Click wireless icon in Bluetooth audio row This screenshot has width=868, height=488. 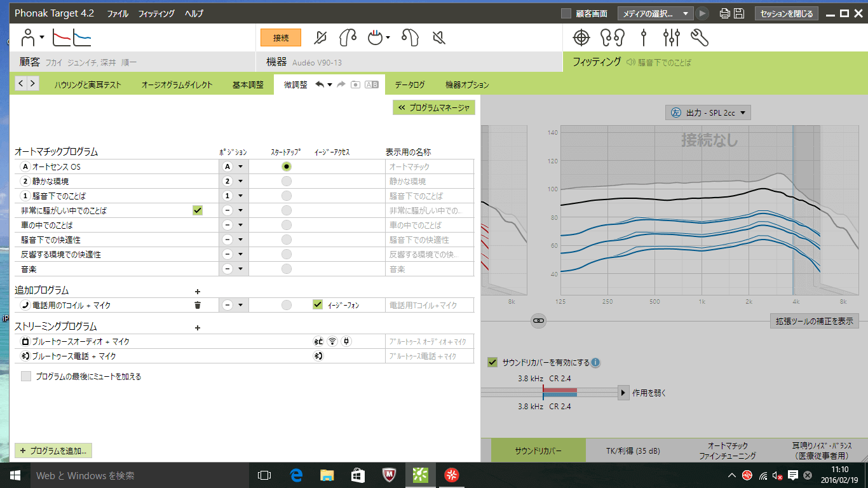click(x=332, y=341)
